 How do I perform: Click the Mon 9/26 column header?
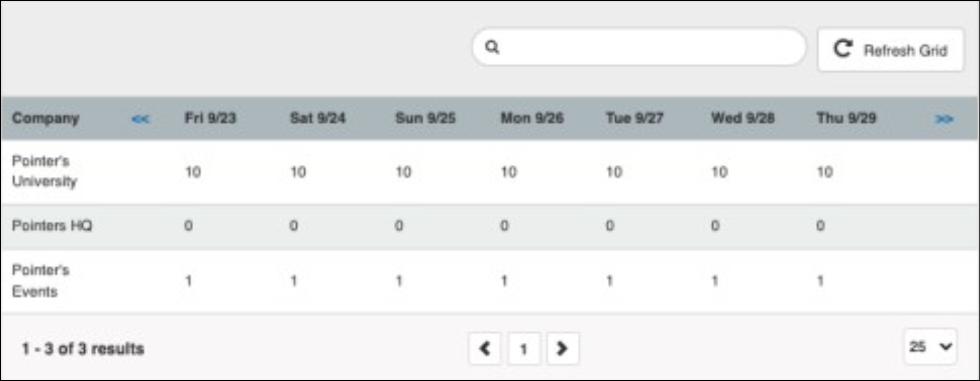(532, 118)
